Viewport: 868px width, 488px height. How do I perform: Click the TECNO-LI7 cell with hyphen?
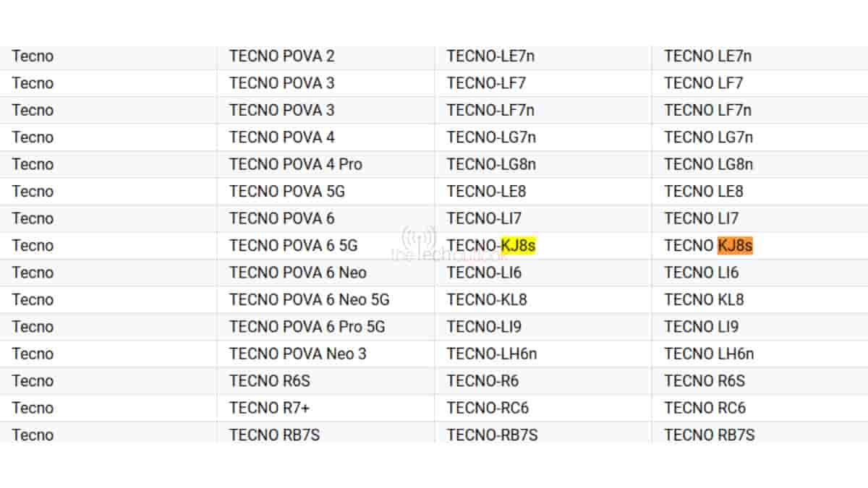coord(484,218)
